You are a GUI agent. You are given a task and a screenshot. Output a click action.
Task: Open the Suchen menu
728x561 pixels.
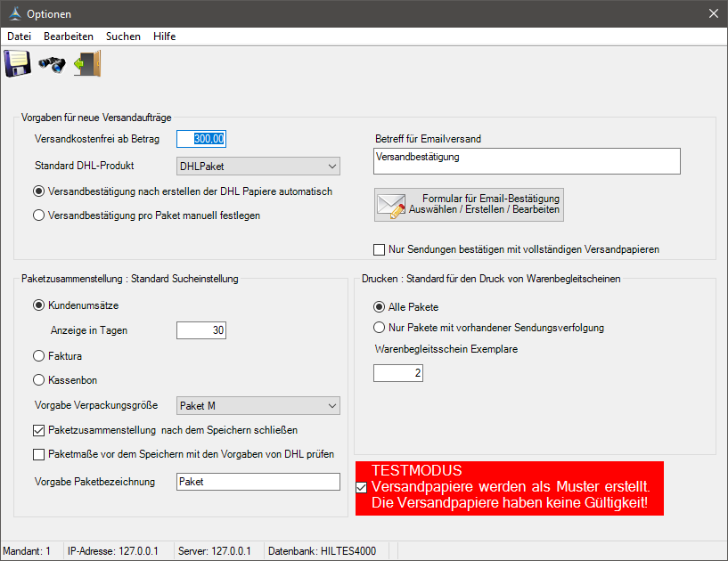123,37
